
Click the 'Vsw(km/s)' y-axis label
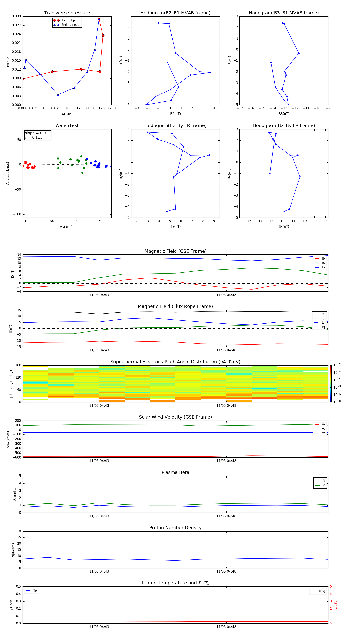8,439
